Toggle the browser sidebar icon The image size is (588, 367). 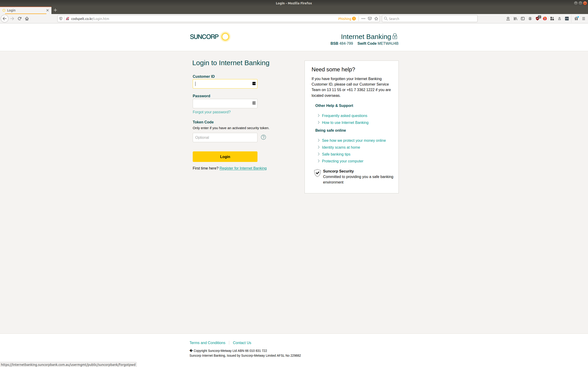[523, 18]
